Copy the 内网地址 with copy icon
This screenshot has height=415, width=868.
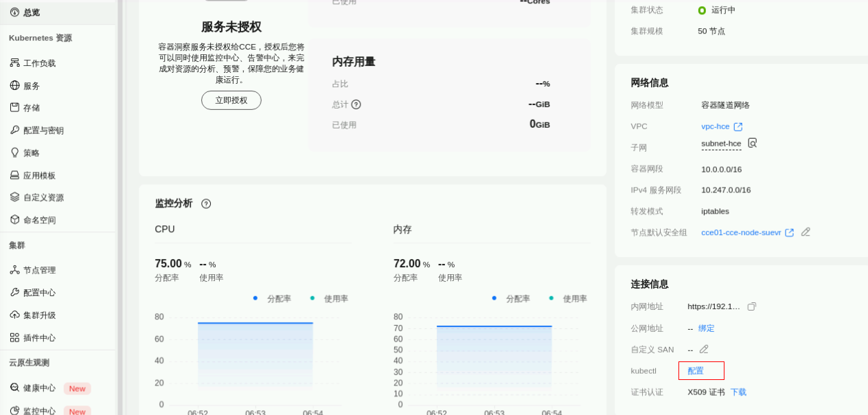pos(751,306)
